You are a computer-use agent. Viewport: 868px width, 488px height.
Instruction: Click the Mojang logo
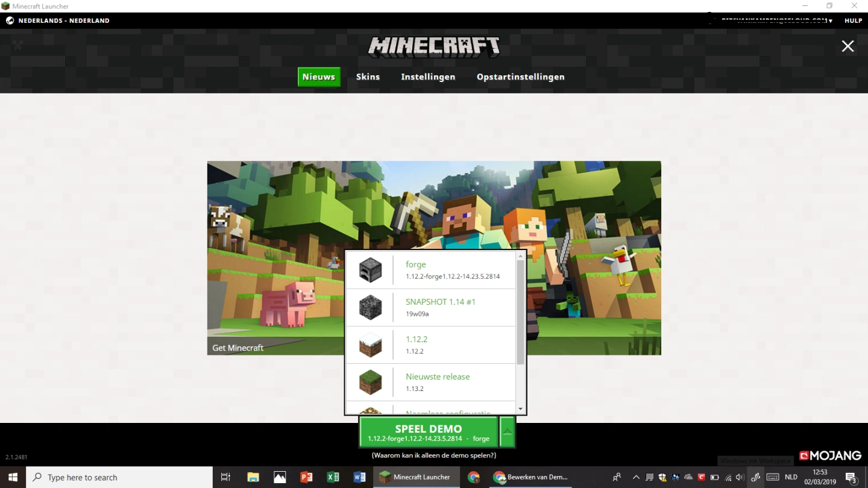830,456
